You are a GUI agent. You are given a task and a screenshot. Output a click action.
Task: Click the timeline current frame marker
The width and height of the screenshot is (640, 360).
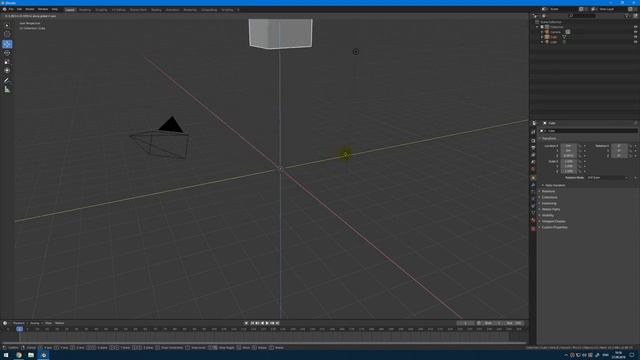[x=20, y=329]
